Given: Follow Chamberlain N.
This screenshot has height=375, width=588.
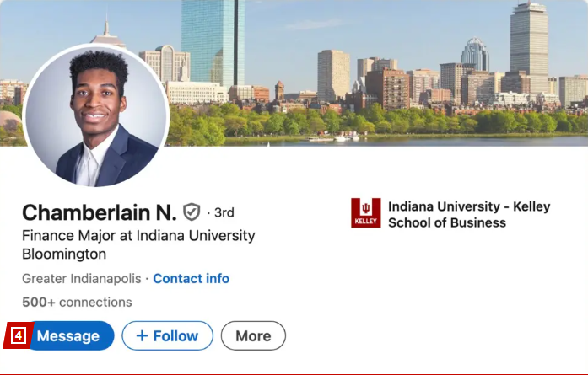Looking at the screenshot, I should [166, 335].
